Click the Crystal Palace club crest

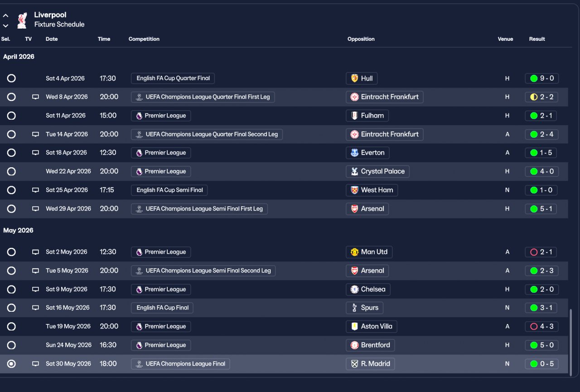point(354,171)
